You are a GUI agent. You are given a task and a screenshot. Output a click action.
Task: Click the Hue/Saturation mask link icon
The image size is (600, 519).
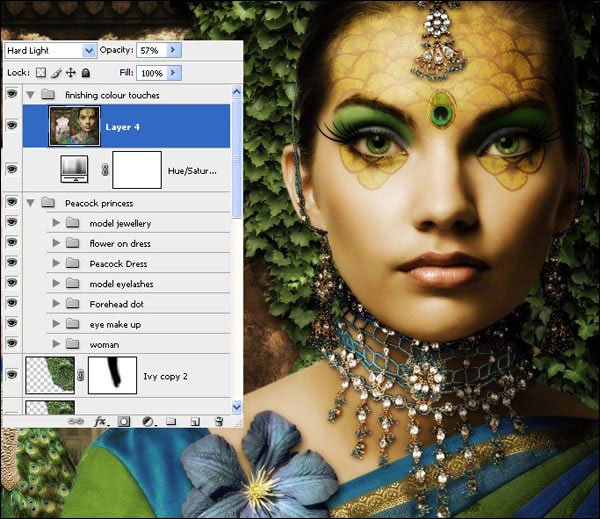105,170
